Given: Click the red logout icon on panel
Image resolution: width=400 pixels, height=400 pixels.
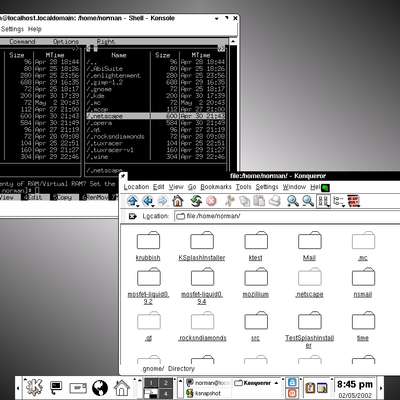Looking at the screenshot, I should pos(292,393).
